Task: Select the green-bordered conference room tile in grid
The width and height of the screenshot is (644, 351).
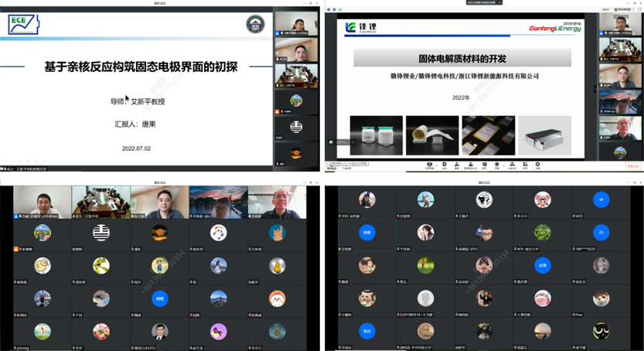Action: pos(101,202)
